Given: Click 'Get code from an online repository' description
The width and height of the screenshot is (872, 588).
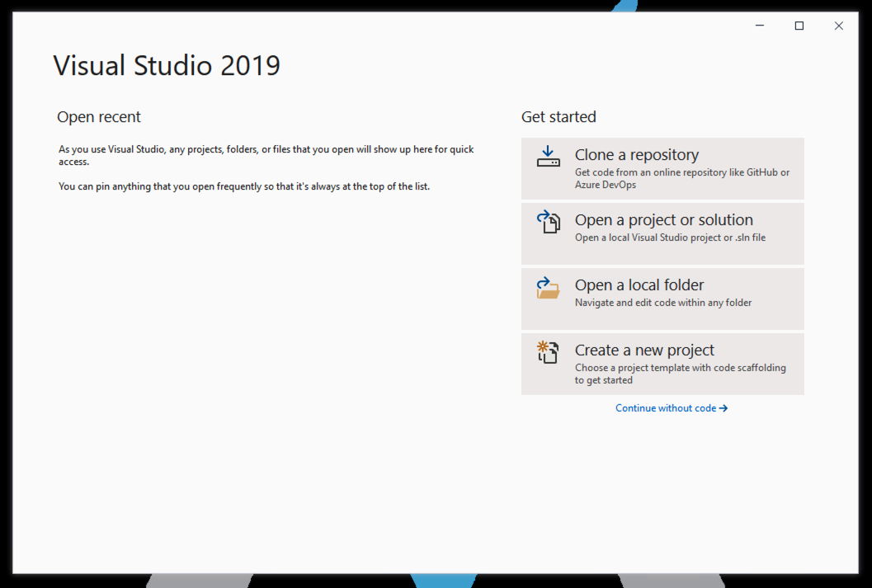Looking at the screenshot, I should pos(682,178).
